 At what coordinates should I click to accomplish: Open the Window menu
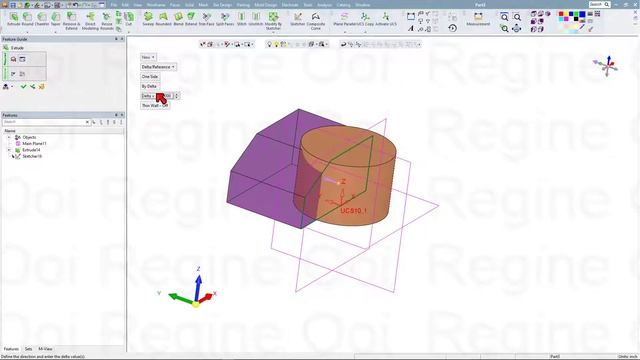[362, 5]
